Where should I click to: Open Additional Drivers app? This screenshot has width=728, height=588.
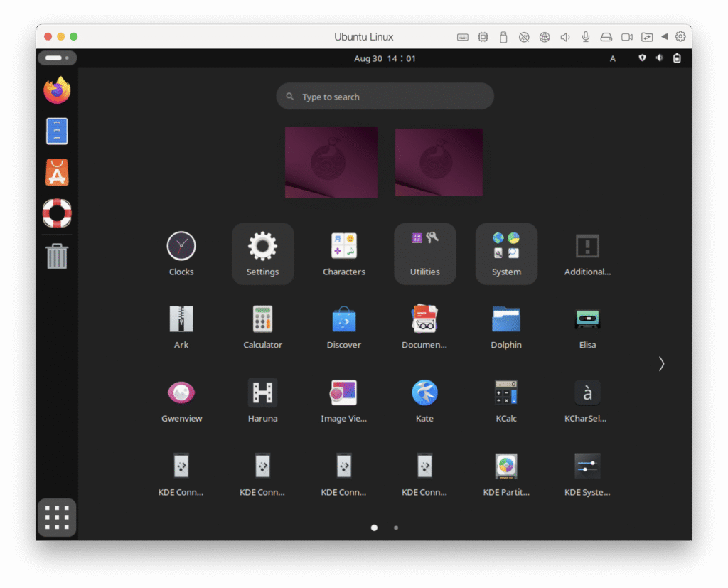click(587, 254)
